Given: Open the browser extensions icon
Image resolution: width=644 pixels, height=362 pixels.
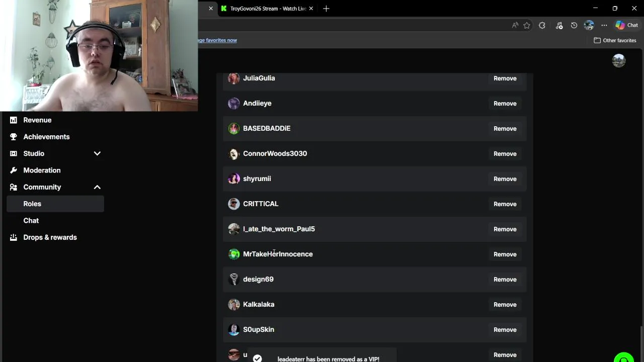Looking at the screenshot, I should 542,25.
